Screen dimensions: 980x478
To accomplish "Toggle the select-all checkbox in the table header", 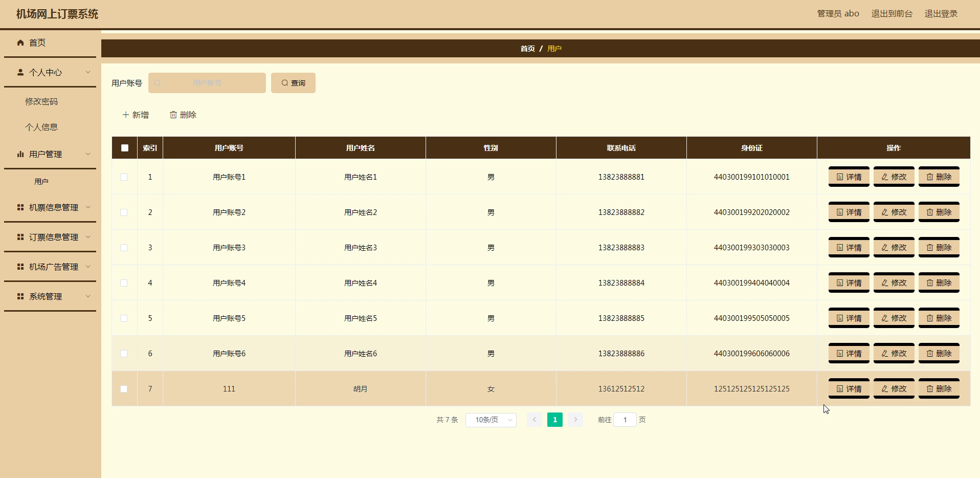I will point(125,148).
